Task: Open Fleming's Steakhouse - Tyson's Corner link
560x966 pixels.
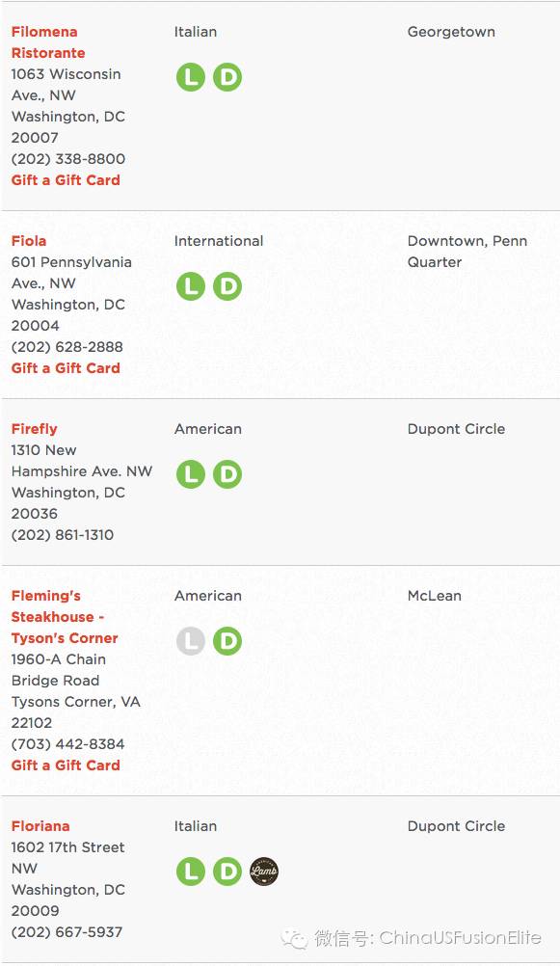Action: (x=64, y=617)
